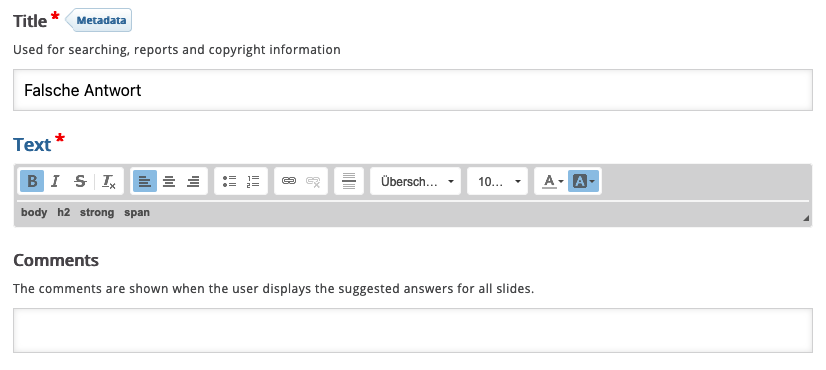This screenshot has width=826, height=370.
Task: Select the h2 element path item
Action: (64, 212)
